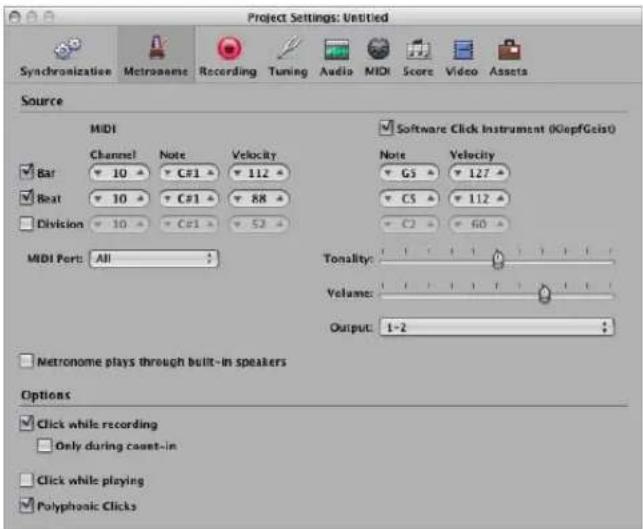Screen dimensions: 643x529
Task: Open MIDI settings connector icon
Action: point(378,48)
